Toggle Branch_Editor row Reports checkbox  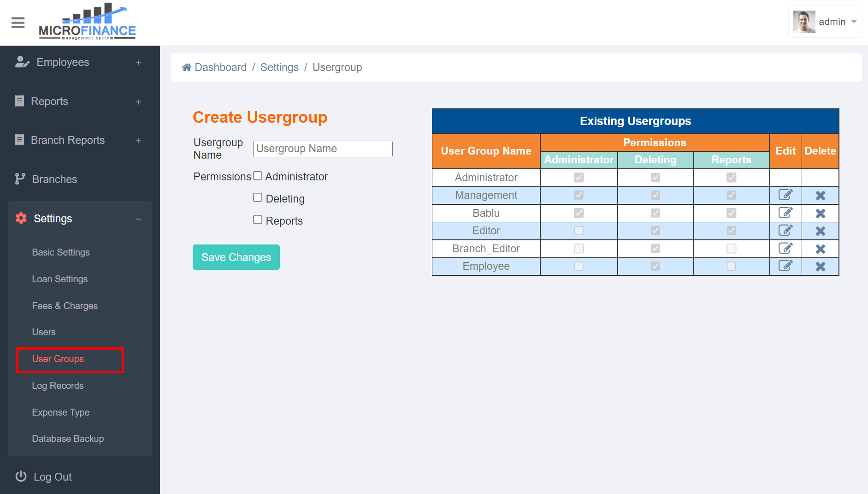coord(732,249)
